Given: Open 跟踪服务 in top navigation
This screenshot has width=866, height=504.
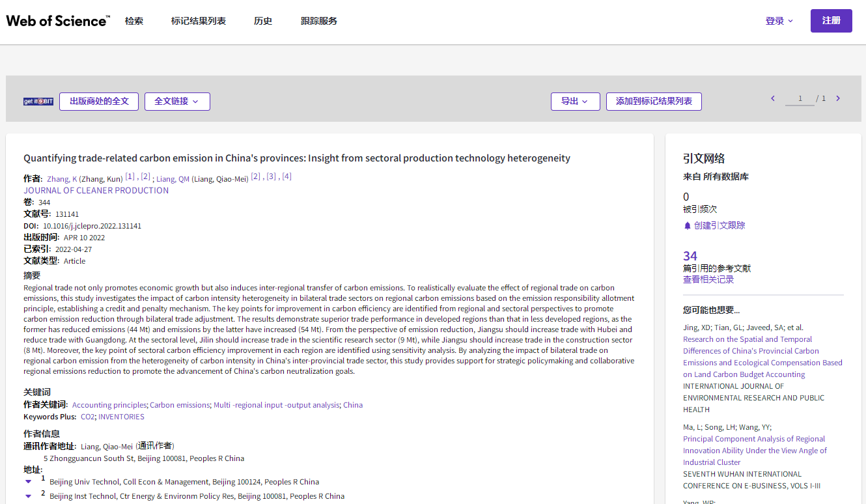Looking at the screenshot, I should coord(319,21).
